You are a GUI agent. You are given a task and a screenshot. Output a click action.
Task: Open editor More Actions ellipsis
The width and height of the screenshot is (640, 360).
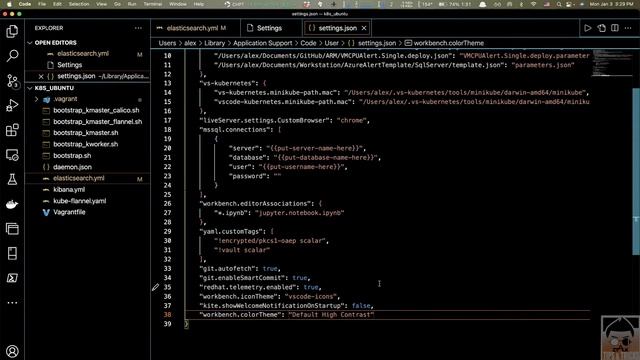coord(628,28)
